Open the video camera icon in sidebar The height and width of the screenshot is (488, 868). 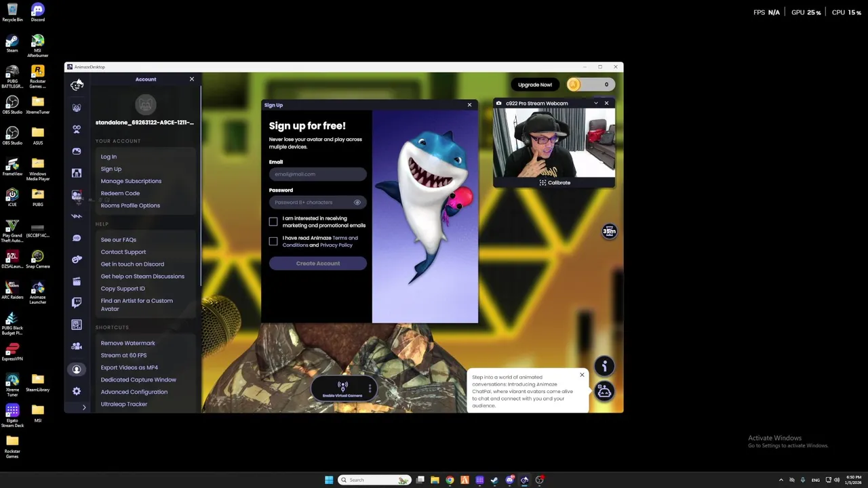coord(77,346)
